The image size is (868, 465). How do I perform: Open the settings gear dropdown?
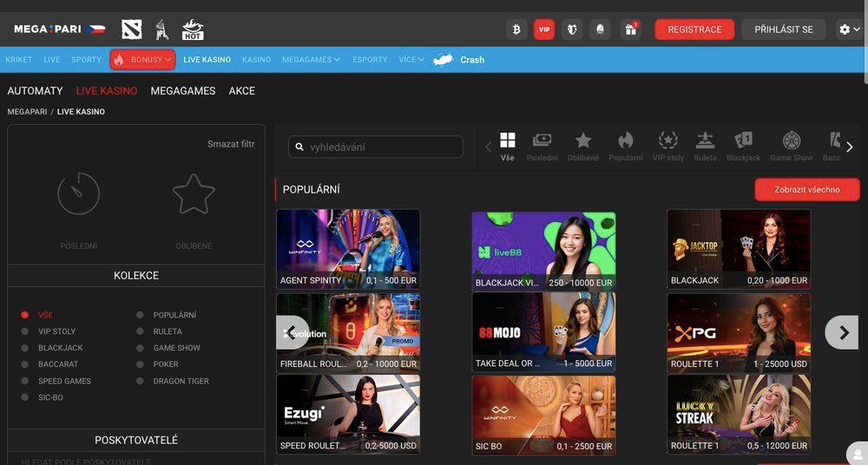coord(849,29)
